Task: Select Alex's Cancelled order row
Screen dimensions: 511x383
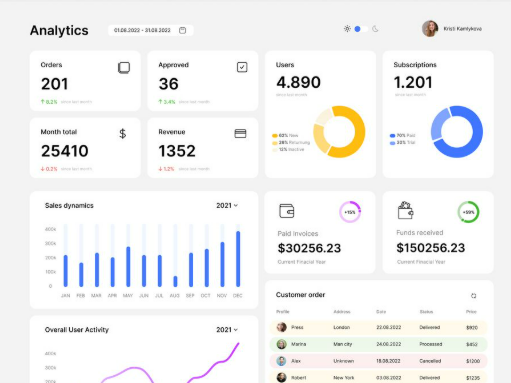Action: point(378,361)
